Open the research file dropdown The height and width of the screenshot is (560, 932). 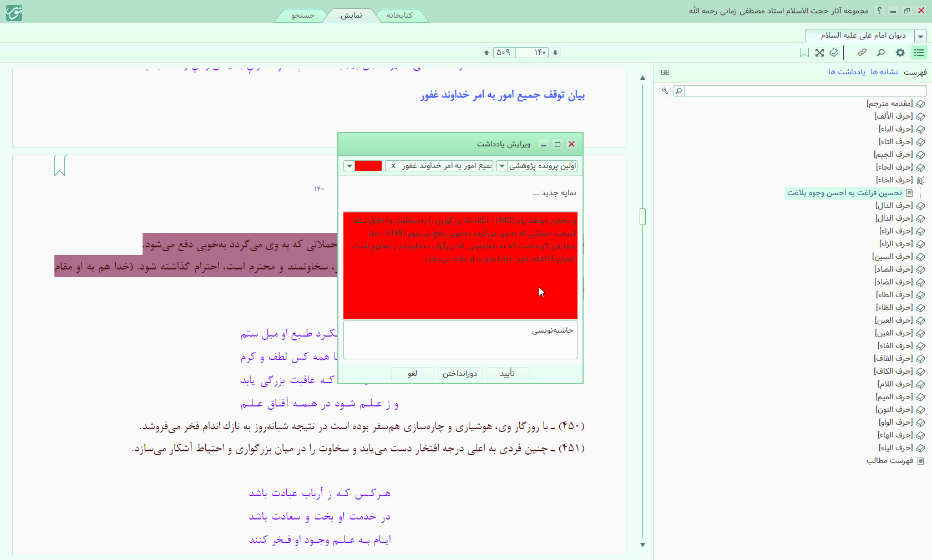[502, 166]
